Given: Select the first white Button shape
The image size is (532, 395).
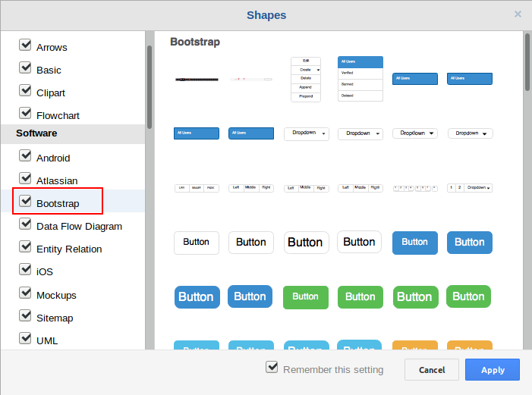Looking at the screenshot, I should coord(197,243).
